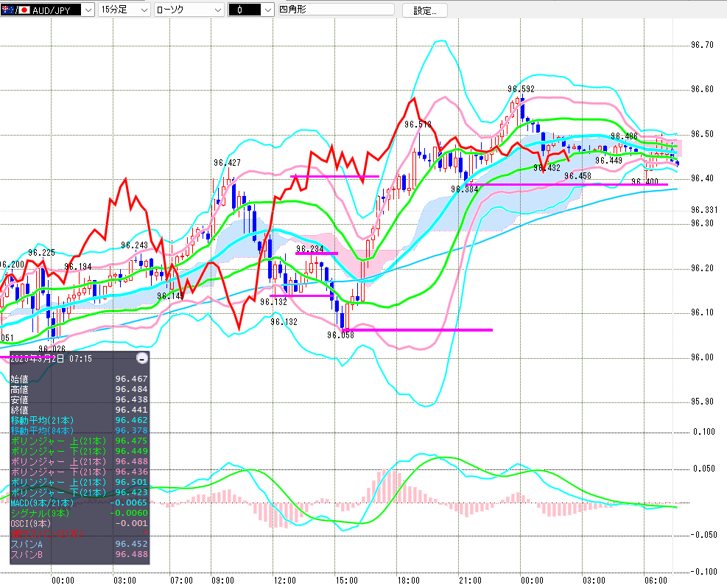Click the 96.058 low price label
Viewport: 727px width, 588px height.
[x=340, y=335]
